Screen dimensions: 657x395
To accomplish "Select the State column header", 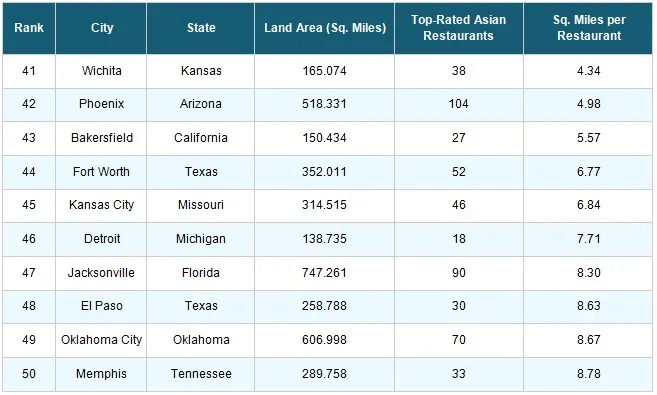I will pyautogui.click(x=201, y=28).
